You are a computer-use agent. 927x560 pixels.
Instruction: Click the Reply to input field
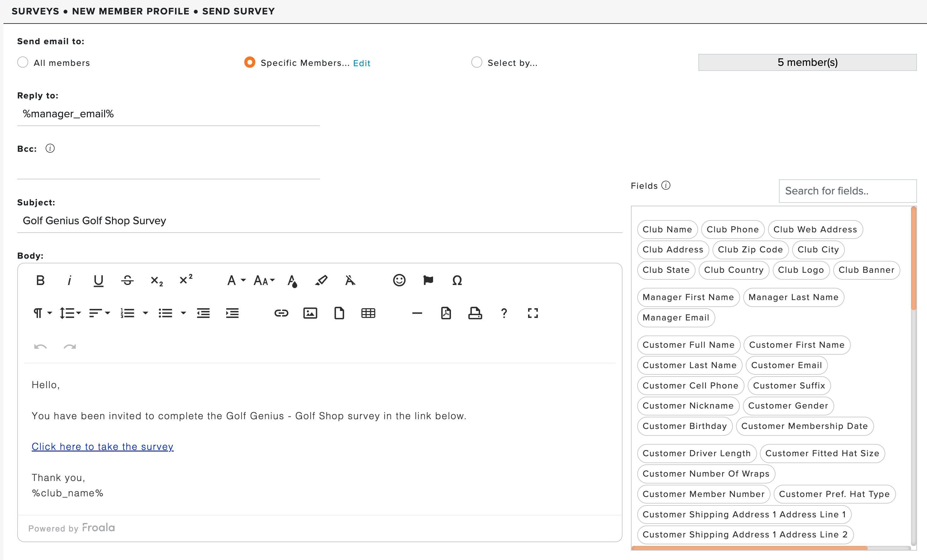168,114
